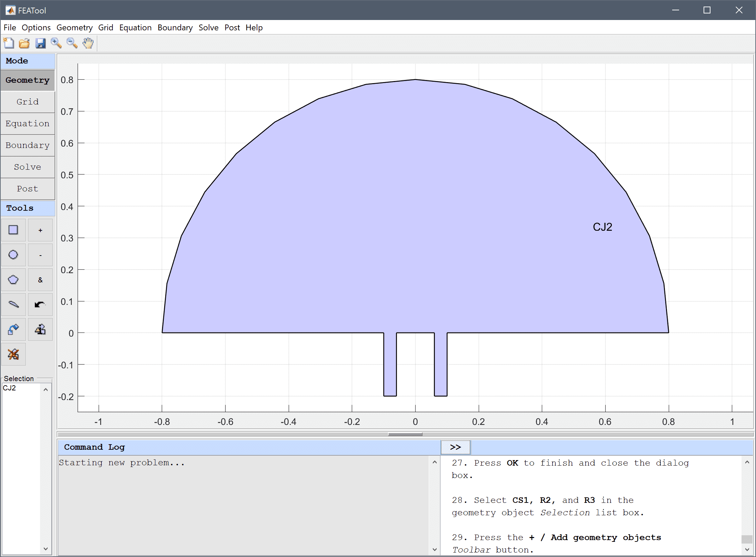Open the Equation menu
This screenshot has height=557, width=756.
[x=136, y=28]
